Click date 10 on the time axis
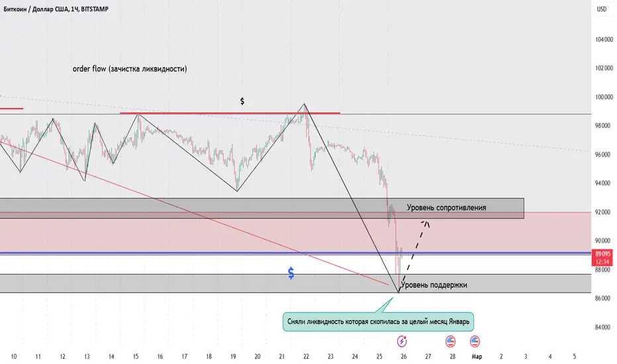Viewport: 617px width, 364px height. click(x=14, y=357)
